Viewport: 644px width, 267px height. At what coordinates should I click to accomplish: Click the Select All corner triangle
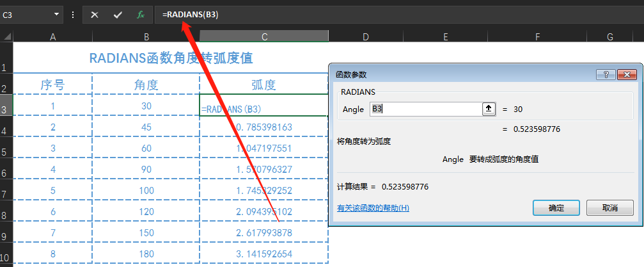pyautogui.click(x=7, y=37)
